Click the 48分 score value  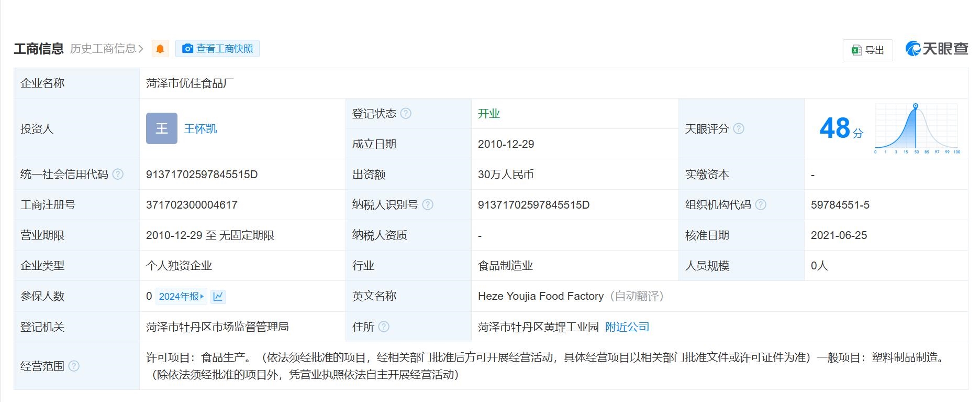[x=841, y=128]
